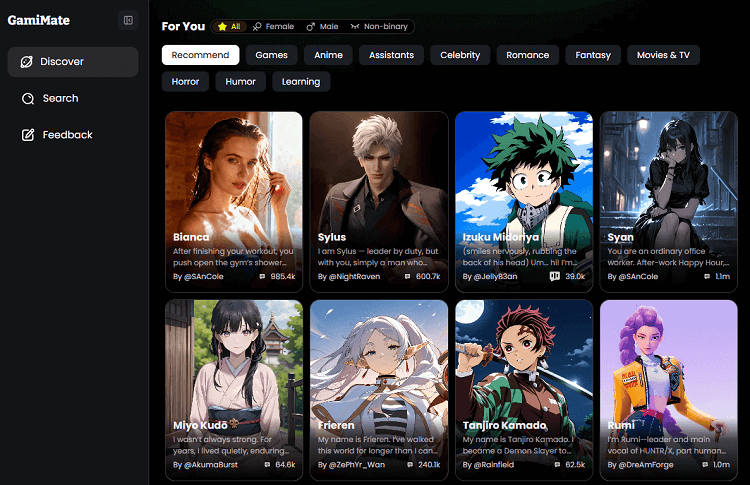This screenshot has width=750, height=485.
Task: Open the Sylus character card
Action: tap(379, 201)
